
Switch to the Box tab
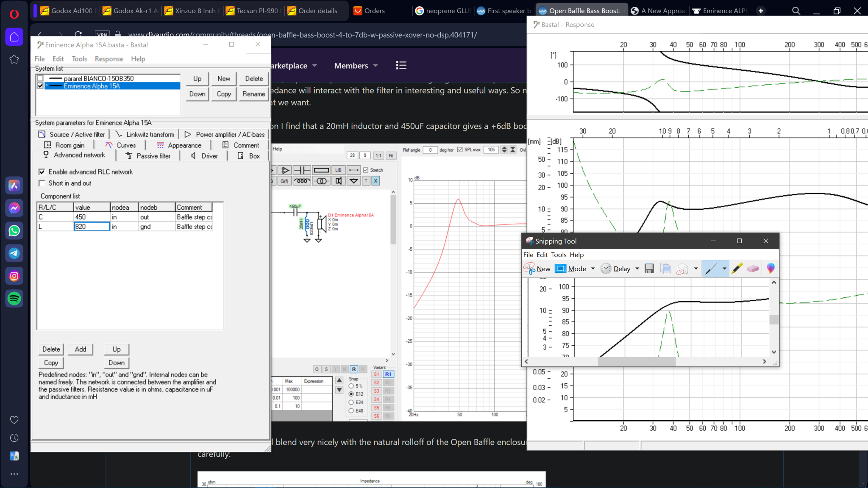[x=249, y=156]
